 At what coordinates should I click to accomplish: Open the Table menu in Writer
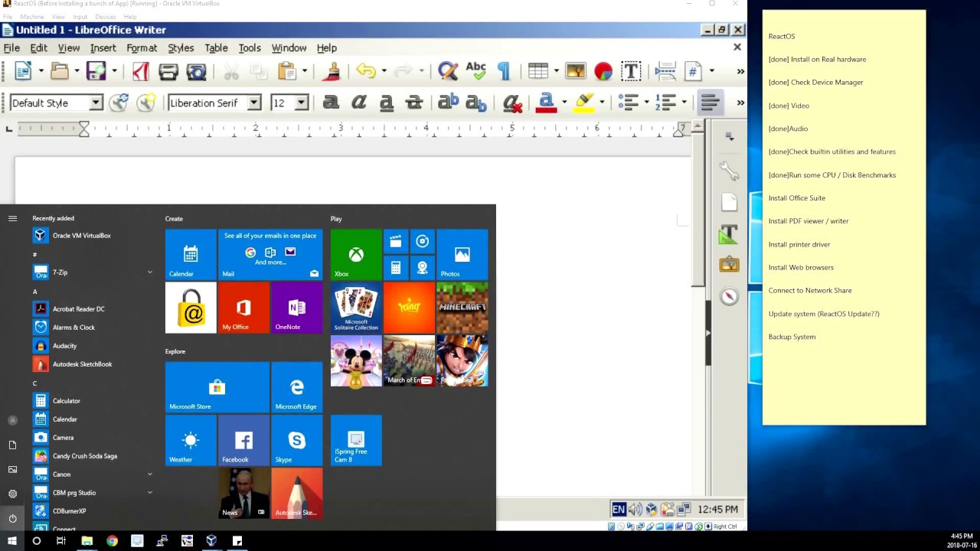(x=216, y=47)
